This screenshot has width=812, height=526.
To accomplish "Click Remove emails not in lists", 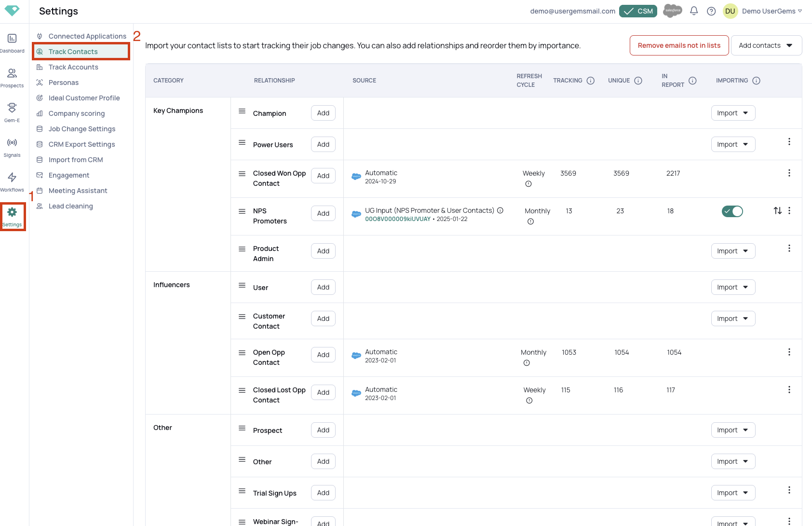I will pos(679,45).
